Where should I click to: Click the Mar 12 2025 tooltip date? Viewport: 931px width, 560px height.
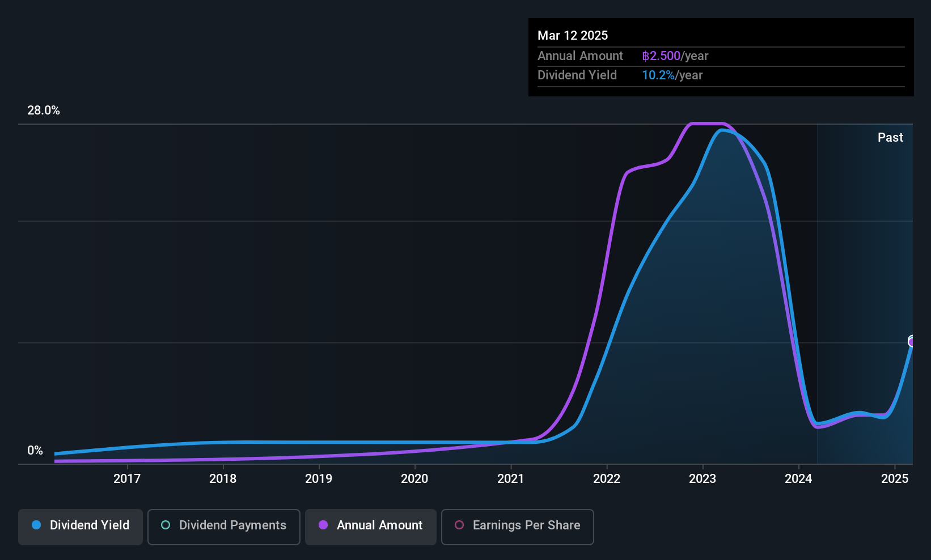573,36
